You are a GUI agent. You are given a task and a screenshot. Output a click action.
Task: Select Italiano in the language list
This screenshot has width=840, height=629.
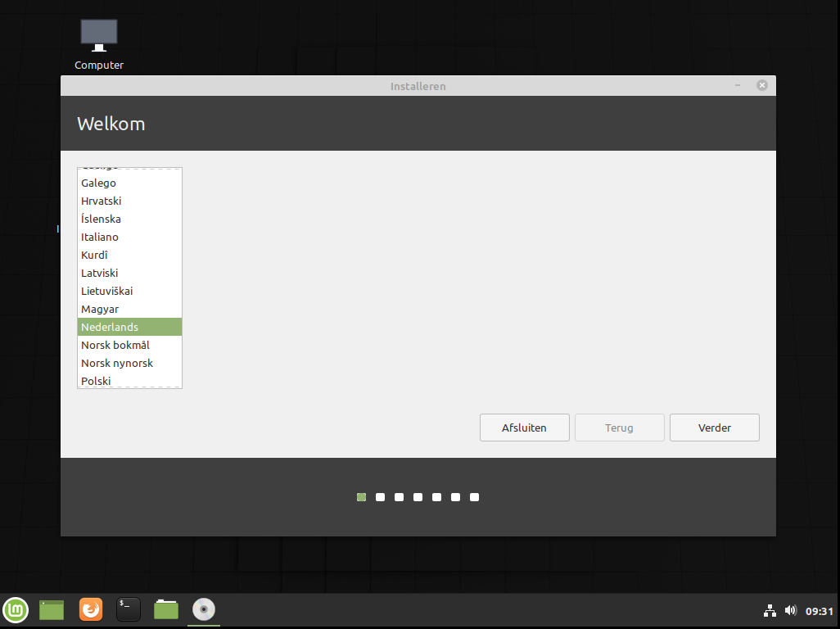click(100, 237)
